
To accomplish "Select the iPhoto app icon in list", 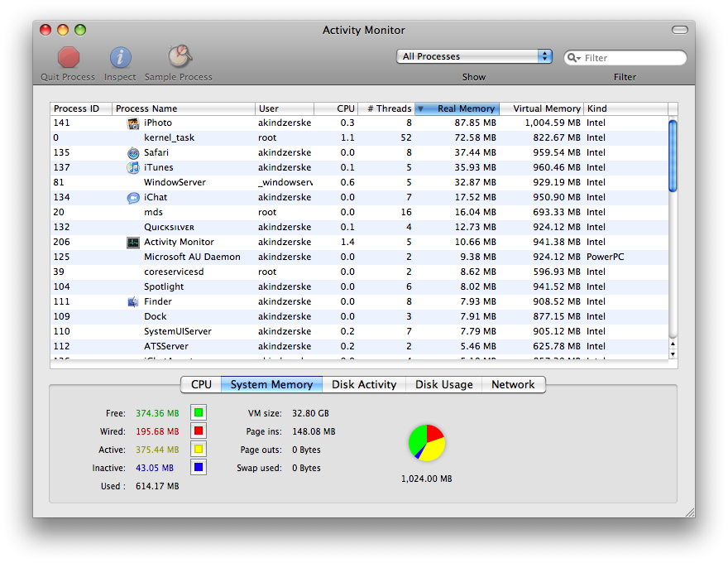I will 133,123.
